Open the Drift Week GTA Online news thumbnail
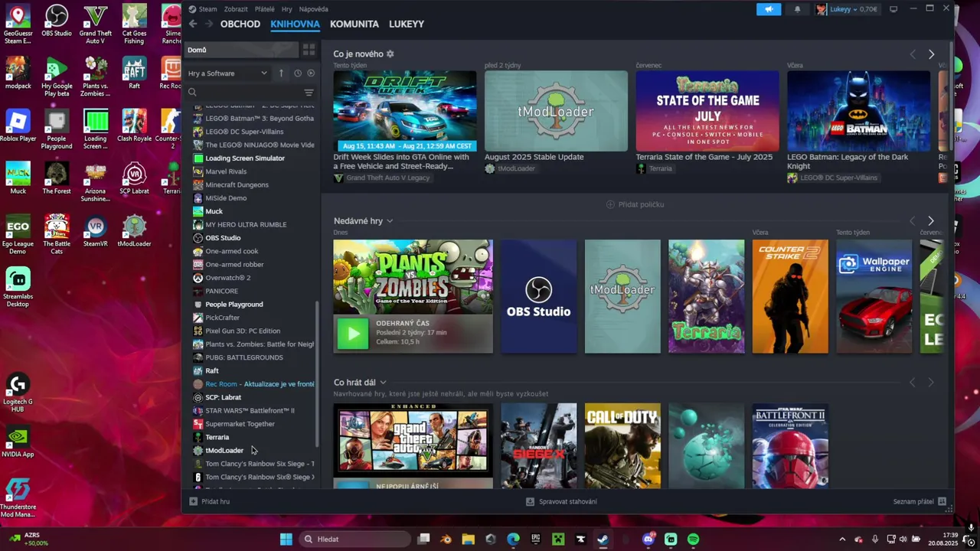Screen dimensions: 980x551 click(x=405, y=112)
